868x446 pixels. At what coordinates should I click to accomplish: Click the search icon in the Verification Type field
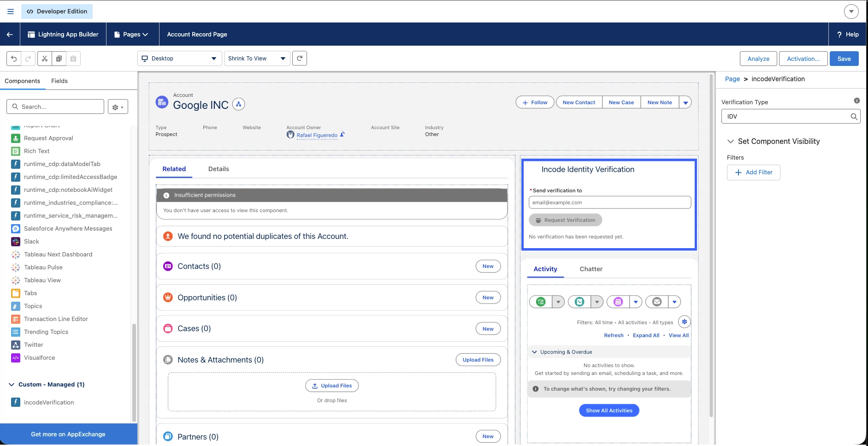point(854,117)
